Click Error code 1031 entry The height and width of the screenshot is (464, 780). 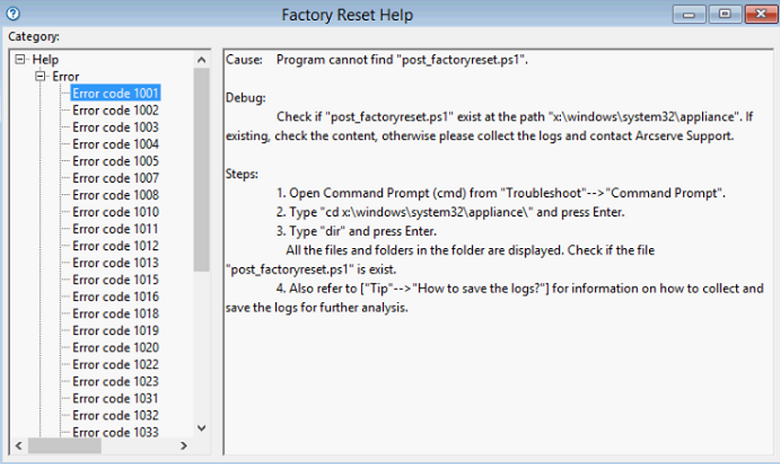pos(115,398)
